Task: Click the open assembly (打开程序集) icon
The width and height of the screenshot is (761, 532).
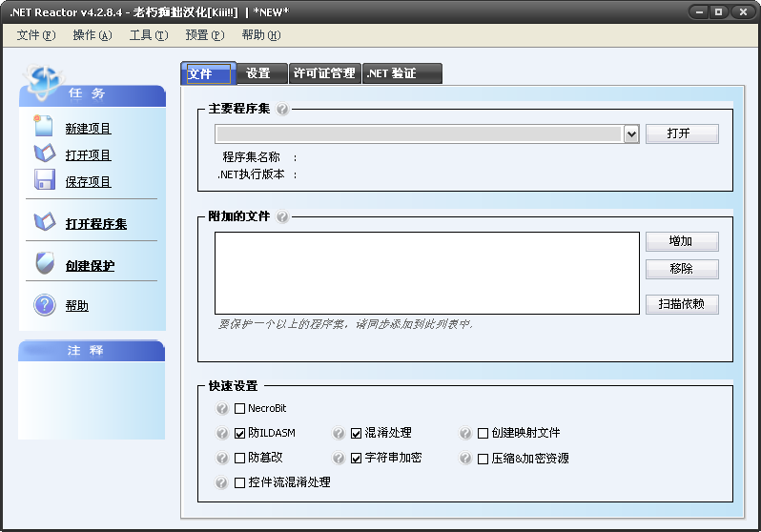Action: click(45, 222)
